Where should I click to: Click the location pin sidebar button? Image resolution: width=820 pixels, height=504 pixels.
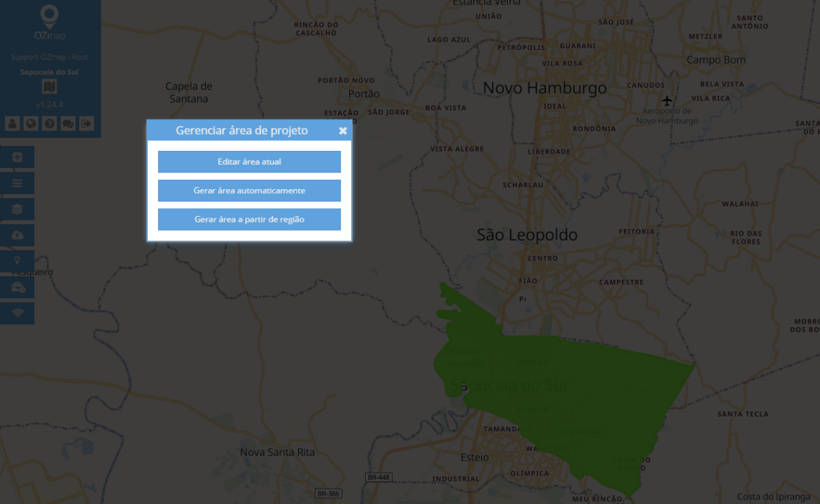(17, 261)
